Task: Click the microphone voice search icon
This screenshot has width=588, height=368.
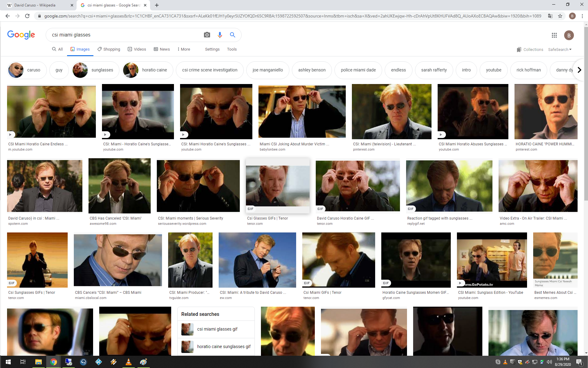Action: 220,35
